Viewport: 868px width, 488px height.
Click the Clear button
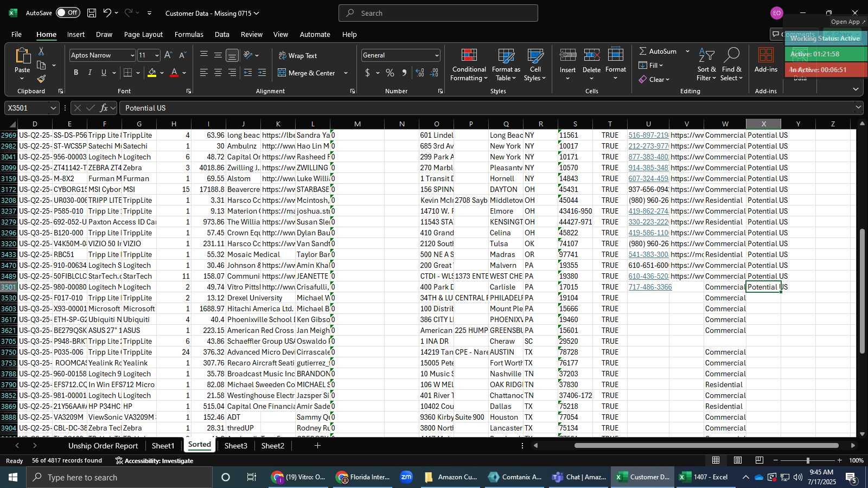(654, 79)
